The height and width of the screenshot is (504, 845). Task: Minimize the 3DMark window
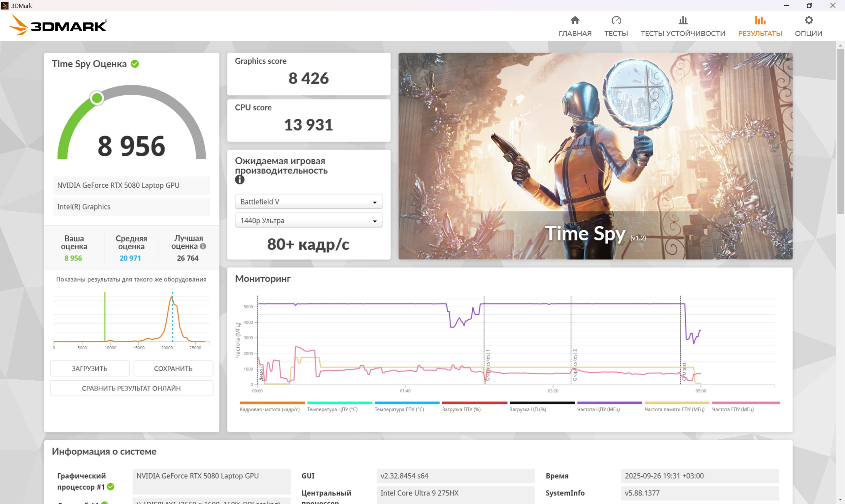787,5
